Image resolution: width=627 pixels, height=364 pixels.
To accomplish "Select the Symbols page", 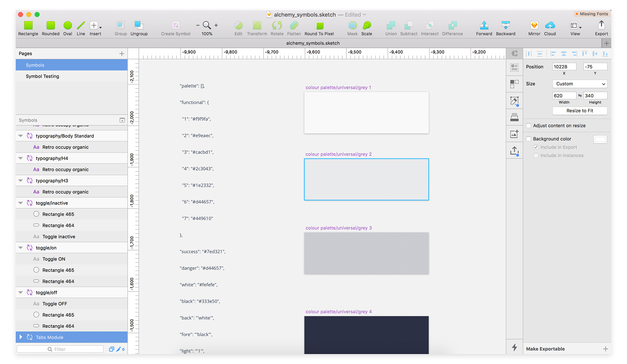I will pos(72,65).
